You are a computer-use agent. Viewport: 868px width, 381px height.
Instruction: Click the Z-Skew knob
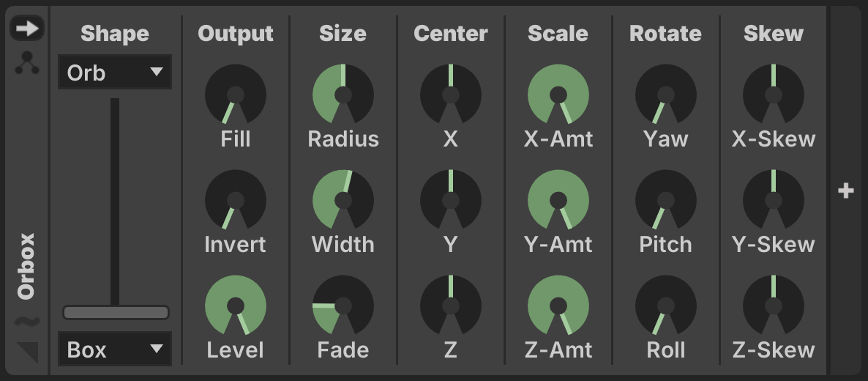[x=773, y=306]
